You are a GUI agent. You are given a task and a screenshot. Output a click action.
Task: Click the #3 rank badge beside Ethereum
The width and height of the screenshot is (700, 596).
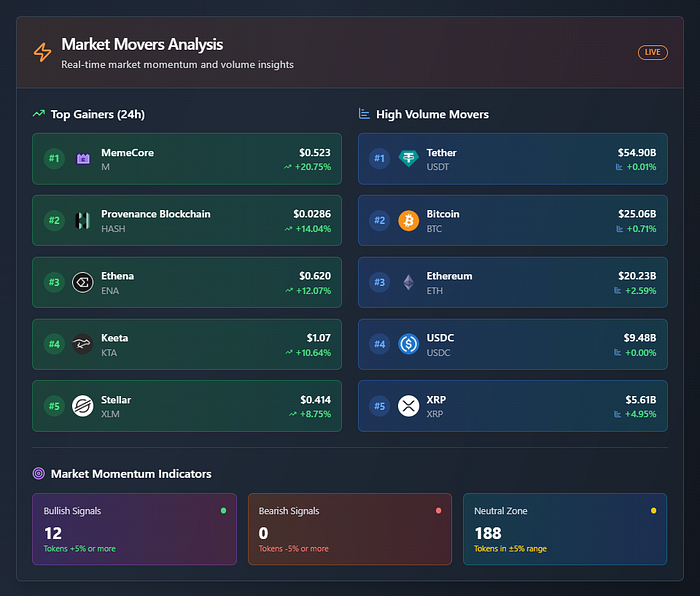(379, 282)
